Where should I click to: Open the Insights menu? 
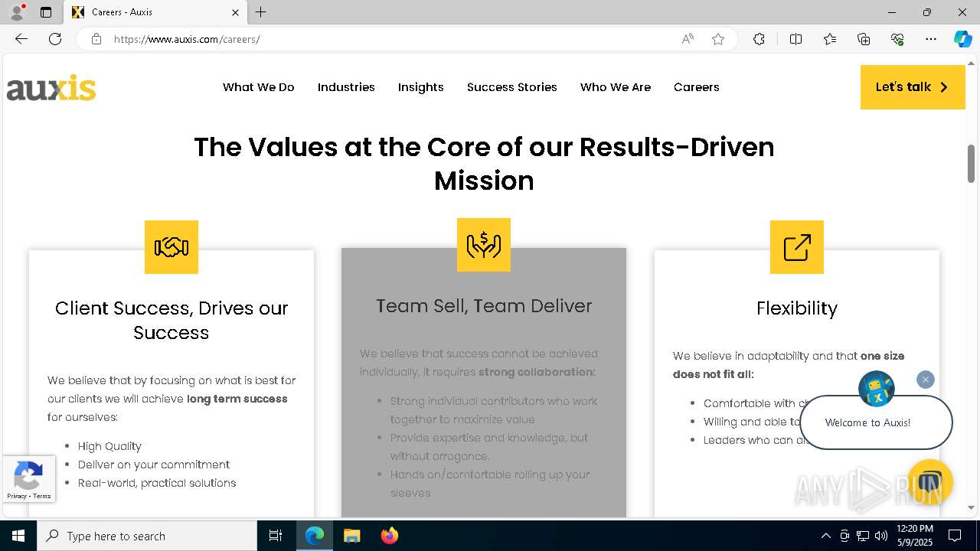tap(421, 87)
